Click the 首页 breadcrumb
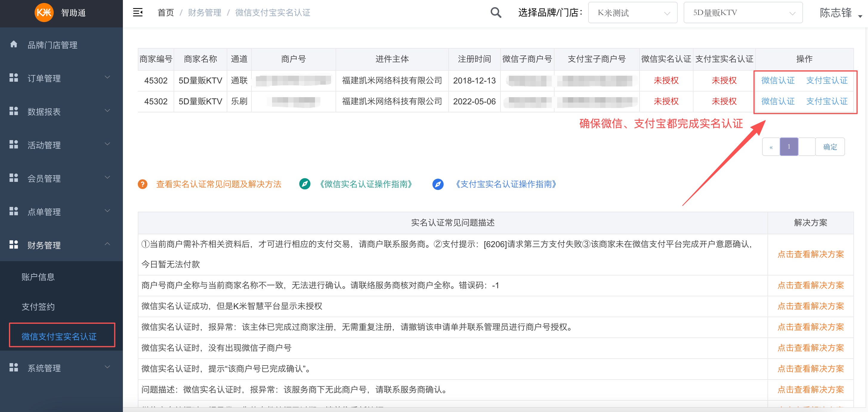868x412 pixels. tap(166, 13)
